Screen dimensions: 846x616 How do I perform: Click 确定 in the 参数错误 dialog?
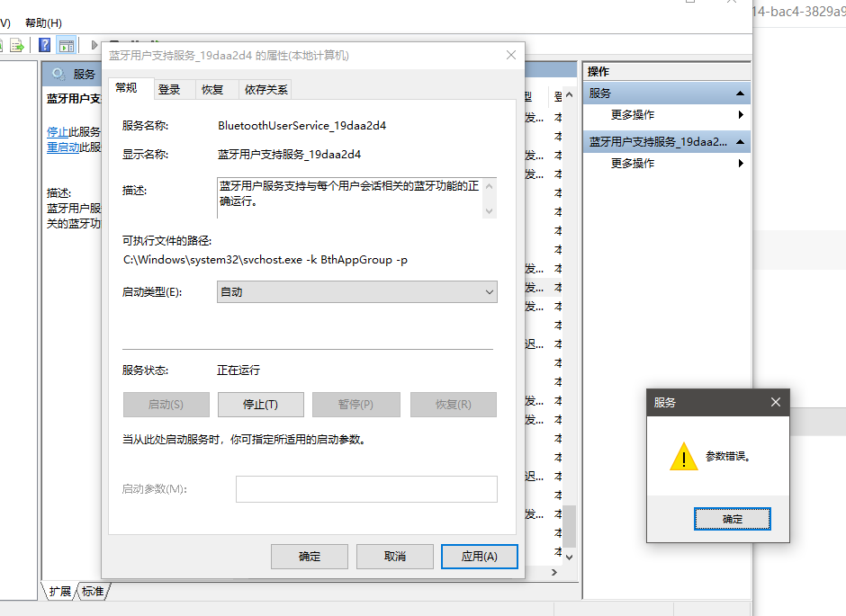pyautogui.click(x=733, y=519)
